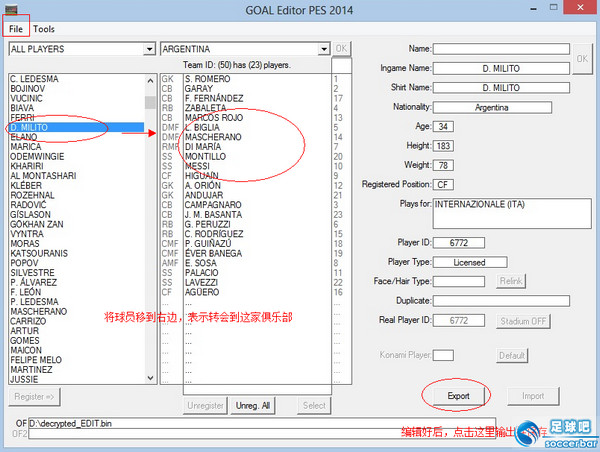Select ODEMWINGIE in the player list
The image size is (600, 452).
[x=77, y=157]
